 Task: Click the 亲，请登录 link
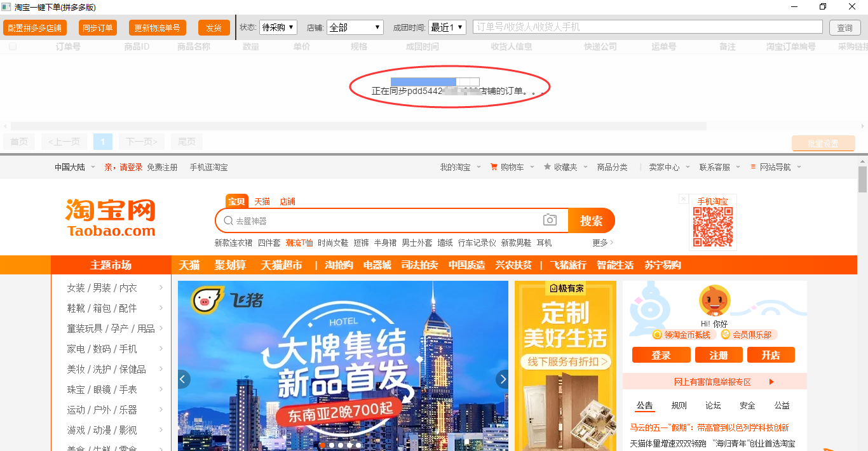click(123, 167)
